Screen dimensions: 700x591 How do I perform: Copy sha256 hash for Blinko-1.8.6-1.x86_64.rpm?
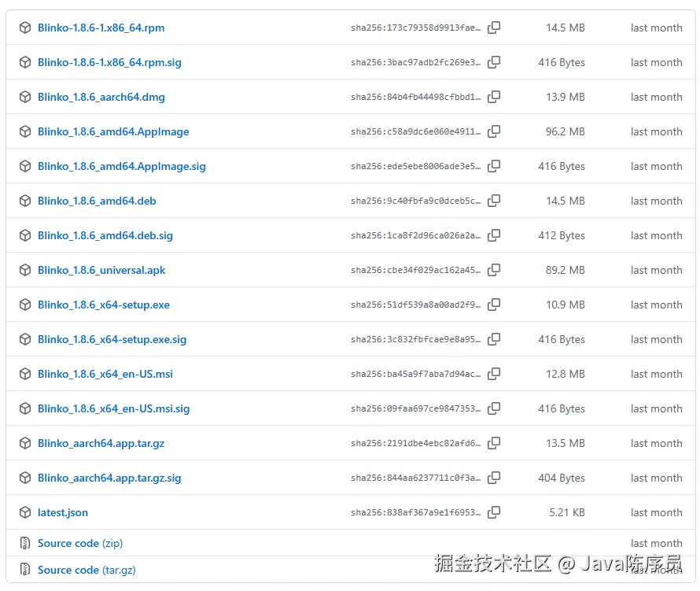pyautogui.click(x=494, y=28)
